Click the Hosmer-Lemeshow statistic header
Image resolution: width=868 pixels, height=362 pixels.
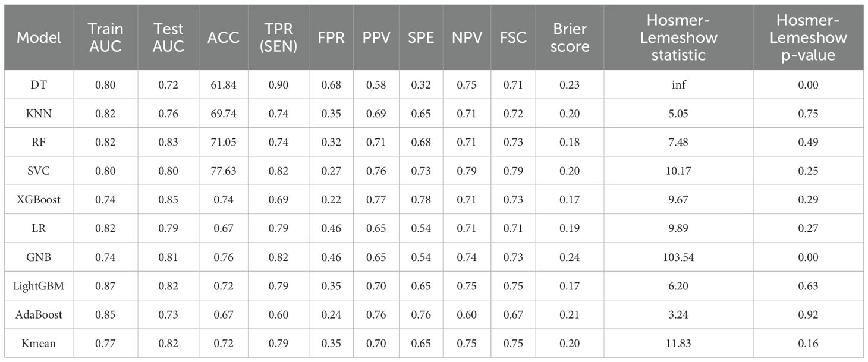coord(678,38)
